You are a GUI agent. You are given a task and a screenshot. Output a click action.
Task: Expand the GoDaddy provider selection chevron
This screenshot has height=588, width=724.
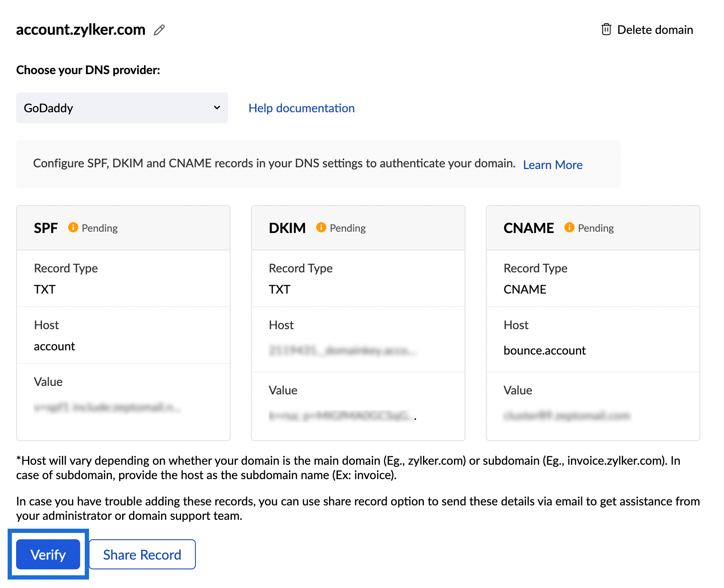(217, 108)
